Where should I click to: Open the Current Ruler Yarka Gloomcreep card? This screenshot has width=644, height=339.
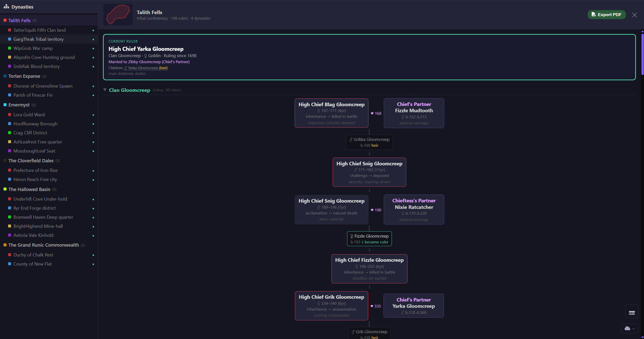pos(369,57)
